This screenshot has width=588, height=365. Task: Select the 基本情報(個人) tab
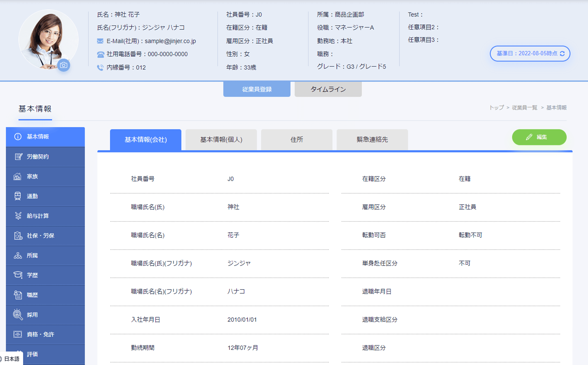pos(221,140)
